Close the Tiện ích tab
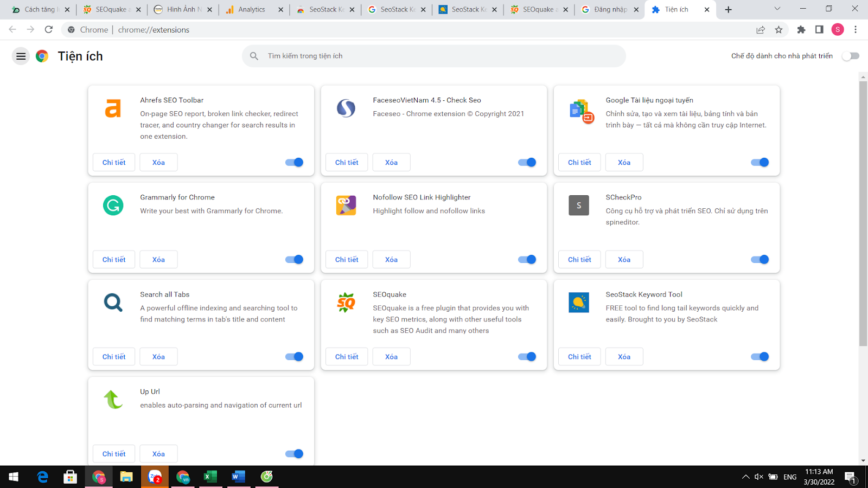Viewport: 868px width, 488px height. [x=707, y=10]
